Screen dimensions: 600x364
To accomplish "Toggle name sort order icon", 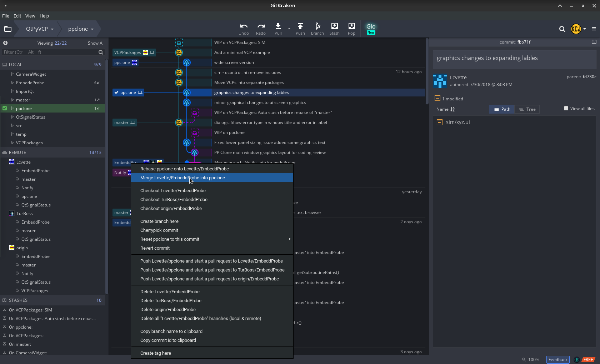I will [x=452, y=109].
